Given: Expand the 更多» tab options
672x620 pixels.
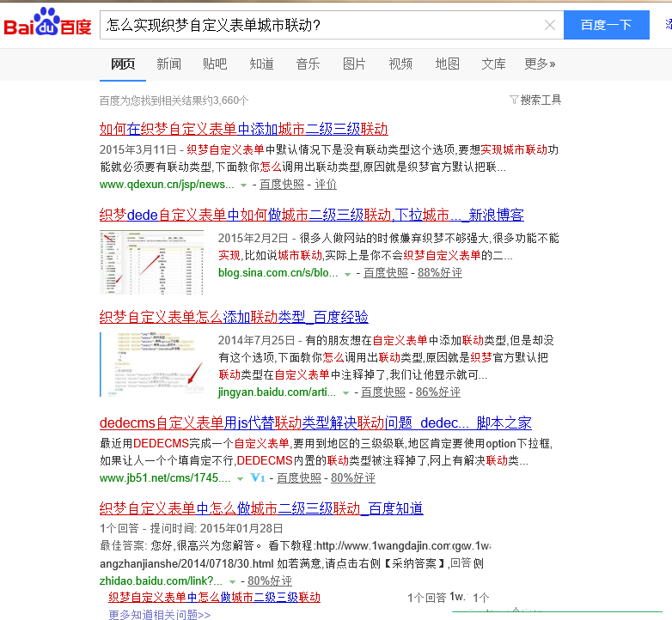Looking at the screenshot, I should (540, 64).
